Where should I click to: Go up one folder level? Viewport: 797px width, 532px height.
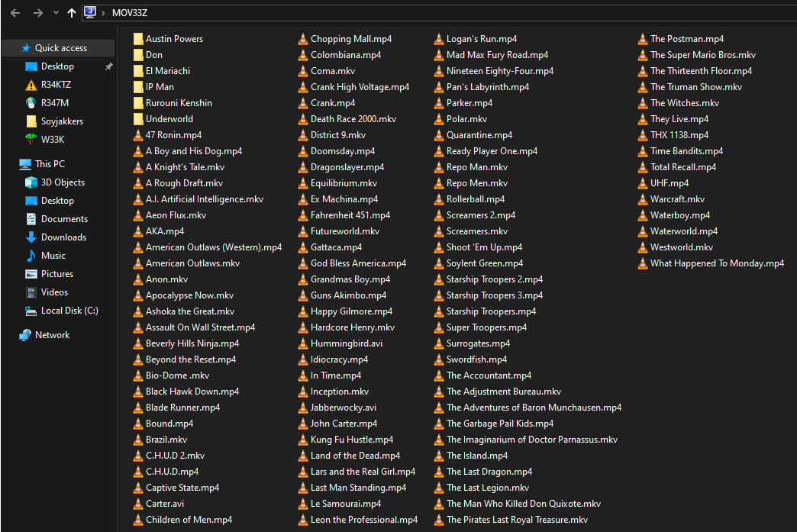click(x=72, y=13)
